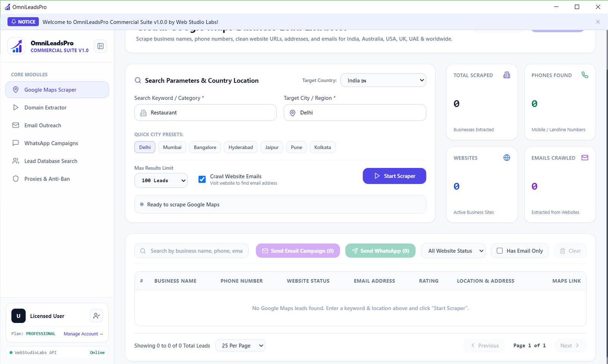Collapse the sidebar with the panel icon
Viewport: 608px width, 364px height.
point(100,46)
